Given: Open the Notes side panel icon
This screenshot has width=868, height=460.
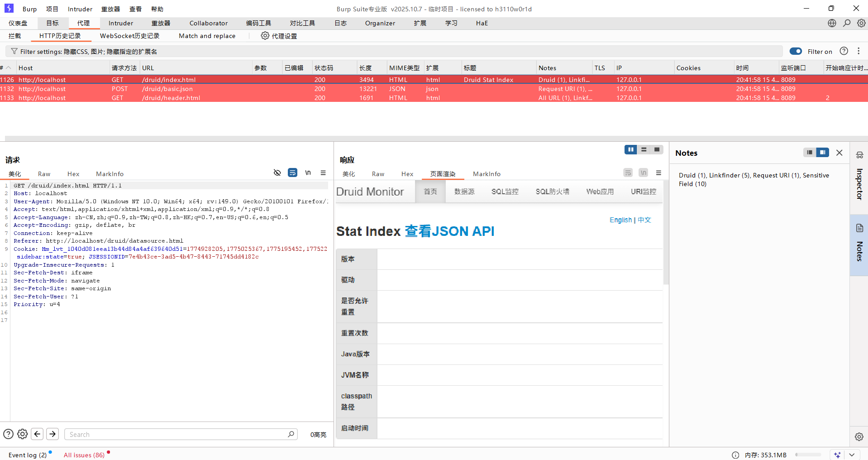Looking at the screenshot, I should 859,228.
